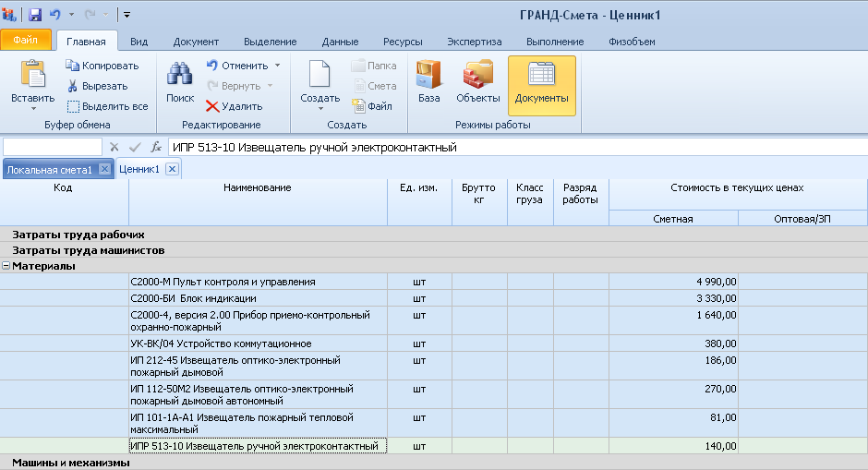
Task: Switch to Объекты work mode
Action: click(x=478, y=82)
